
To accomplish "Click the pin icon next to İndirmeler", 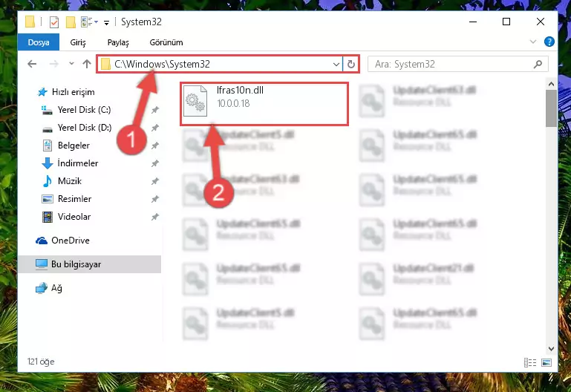I will click(155, 163).
